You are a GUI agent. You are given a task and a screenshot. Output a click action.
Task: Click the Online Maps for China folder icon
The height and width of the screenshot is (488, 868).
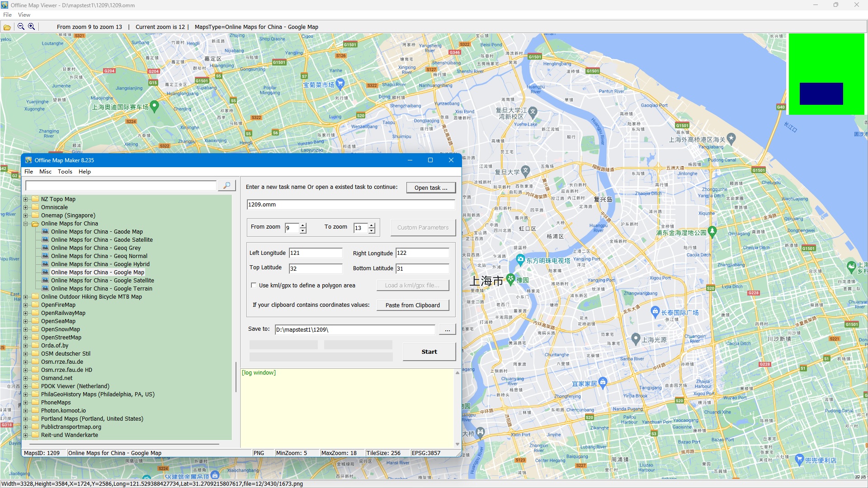(35, 223)
